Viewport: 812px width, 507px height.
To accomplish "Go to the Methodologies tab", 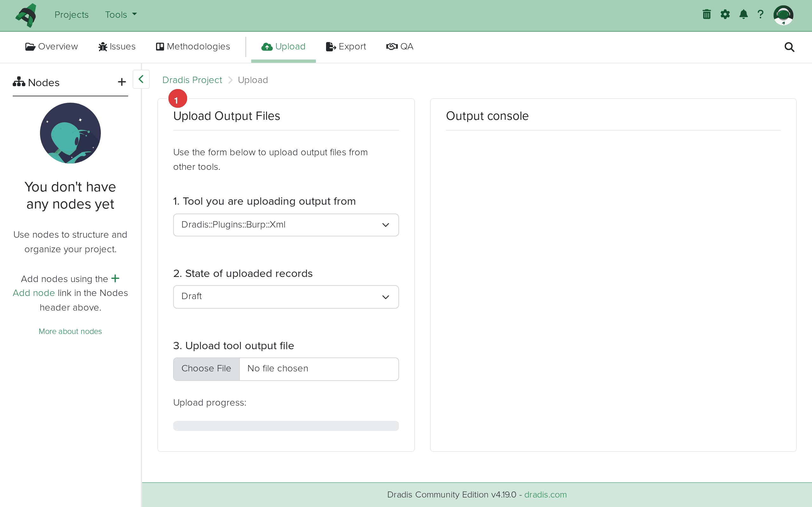I will [x=193, y=47].
